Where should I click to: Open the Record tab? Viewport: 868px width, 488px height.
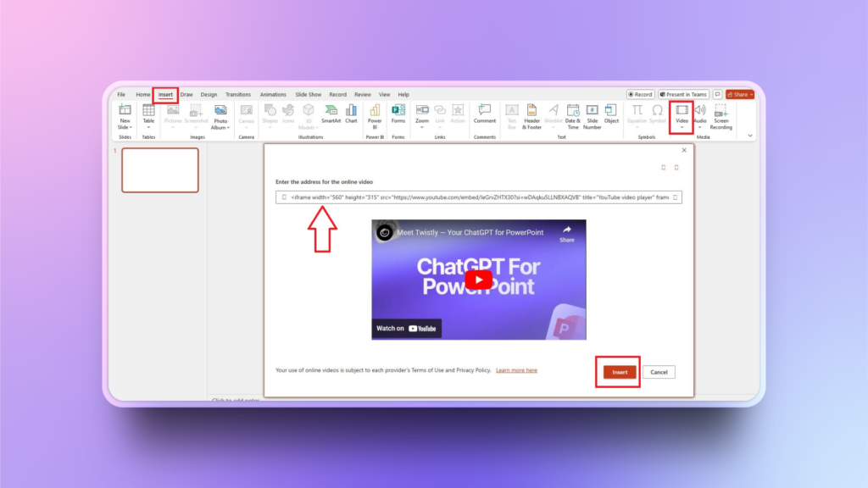click(337, 95)
